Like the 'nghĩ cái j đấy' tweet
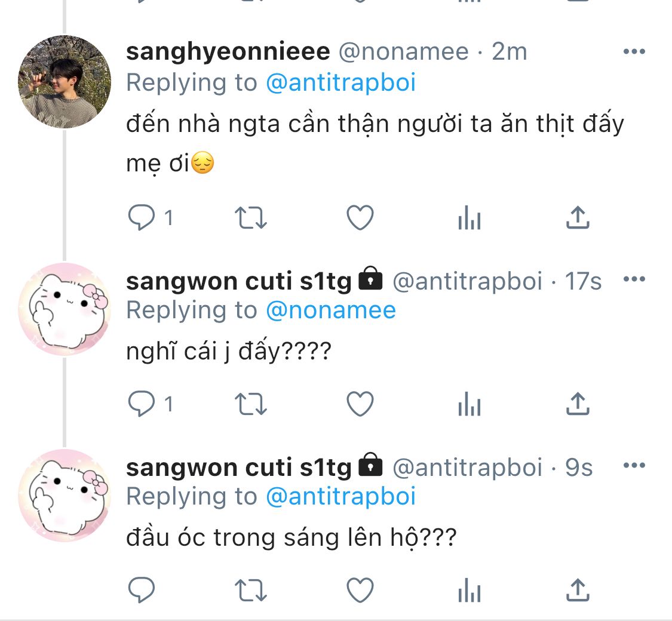The height and width of the screenshot is (621, 672). click(360, 405)
